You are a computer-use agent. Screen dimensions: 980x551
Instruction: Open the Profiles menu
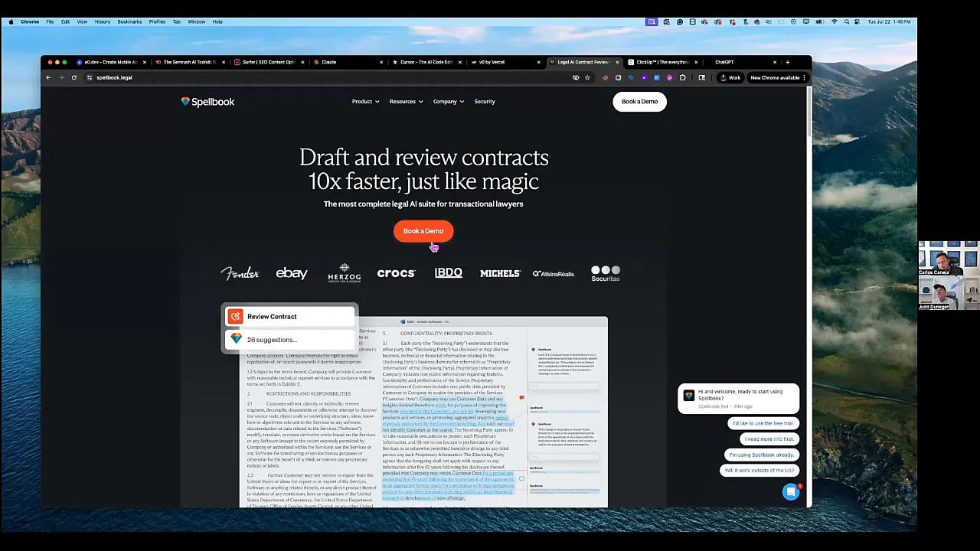(x=157, y=22)
